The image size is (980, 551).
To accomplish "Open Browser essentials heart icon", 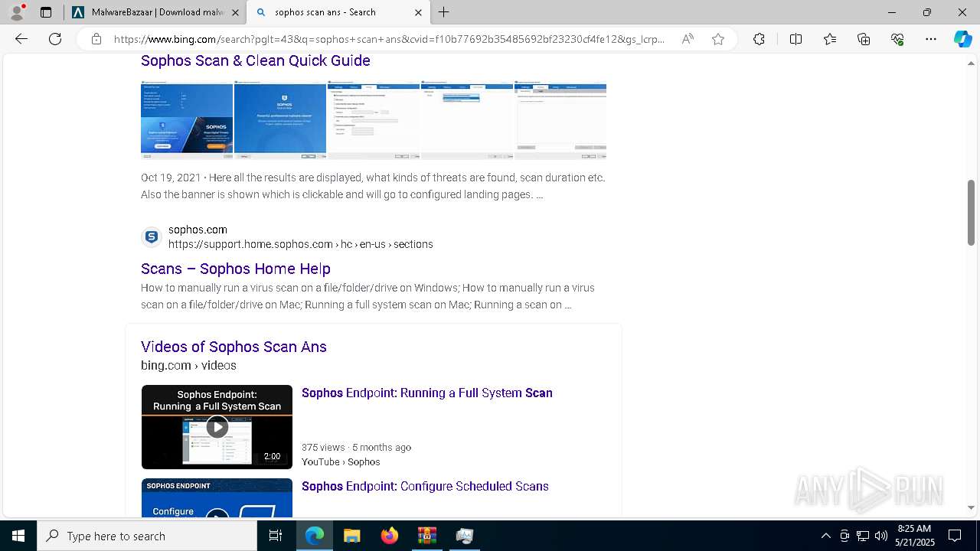I will 897,39.
